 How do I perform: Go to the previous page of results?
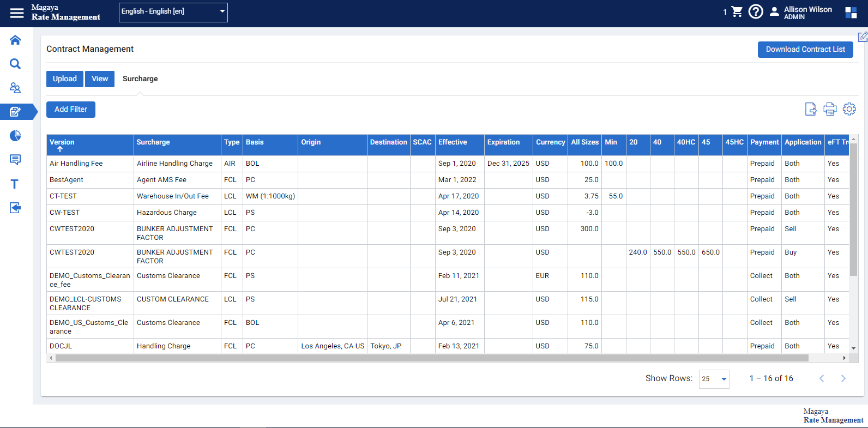point(822,378)
